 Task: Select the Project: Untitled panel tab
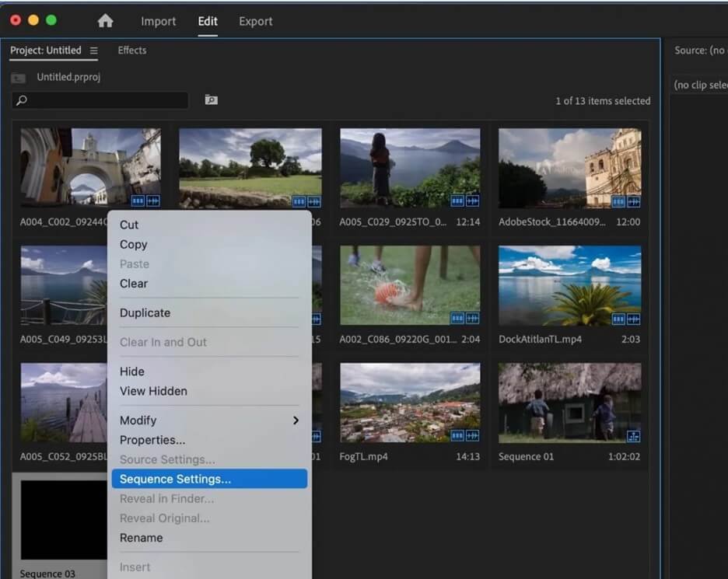45,50
